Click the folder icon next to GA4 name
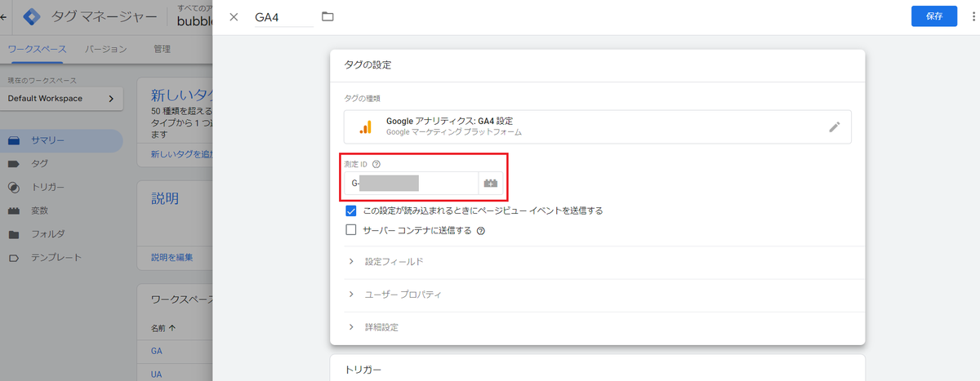 click(328, 17)
